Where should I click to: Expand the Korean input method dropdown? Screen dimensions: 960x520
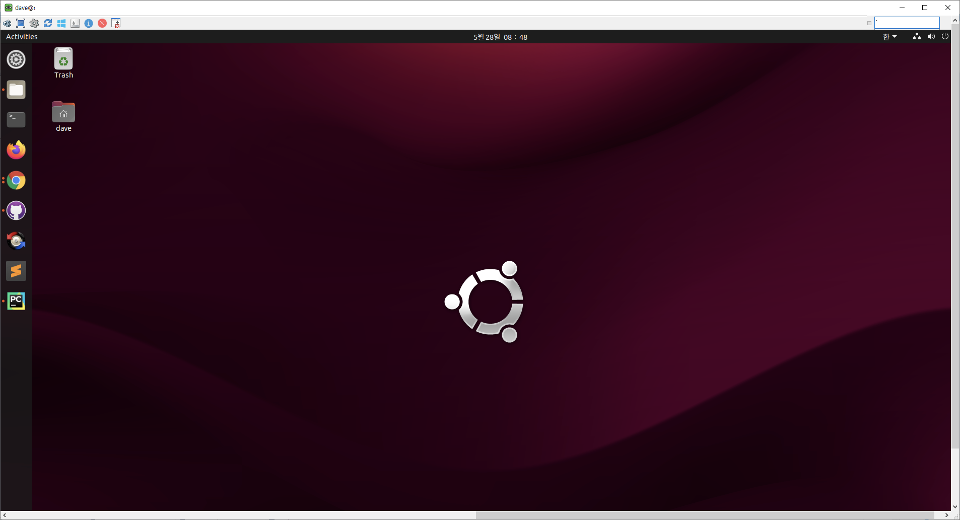point(890,37)
